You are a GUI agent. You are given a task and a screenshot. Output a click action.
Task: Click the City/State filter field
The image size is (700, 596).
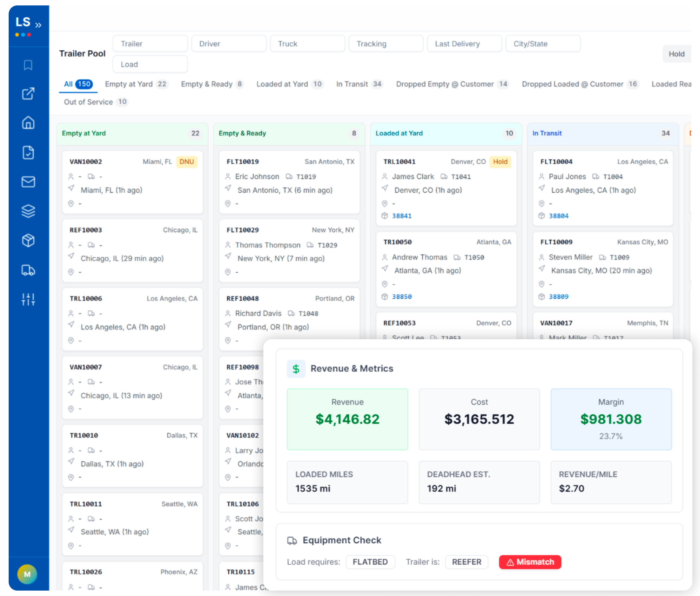543,44
